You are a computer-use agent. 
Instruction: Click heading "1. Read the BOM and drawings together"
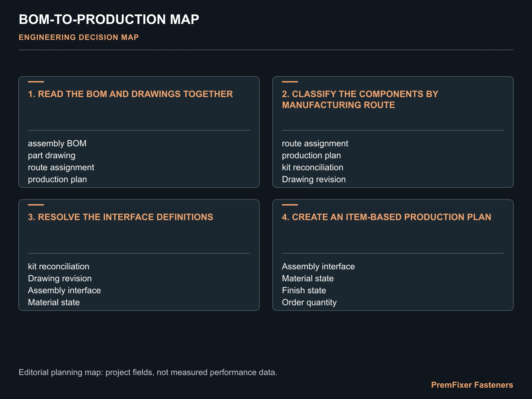[130, 94]
